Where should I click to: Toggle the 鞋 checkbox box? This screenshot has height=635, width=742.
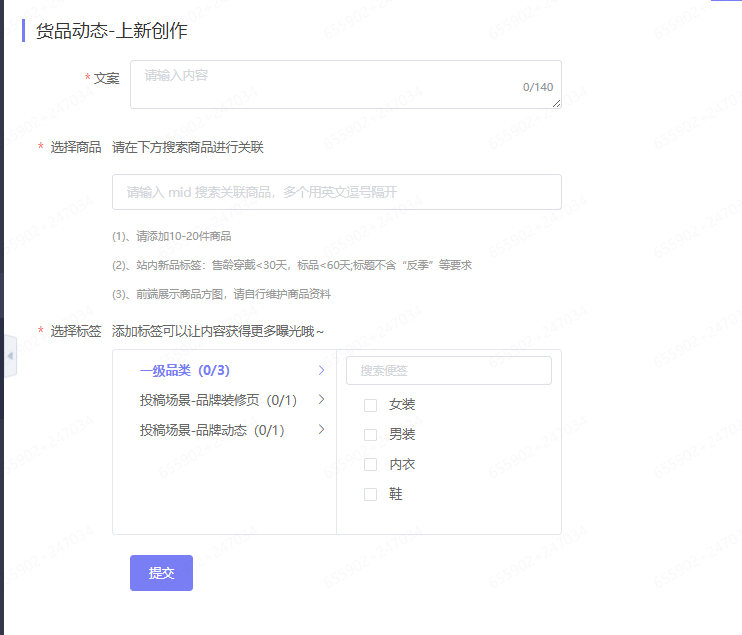(370, 494)
